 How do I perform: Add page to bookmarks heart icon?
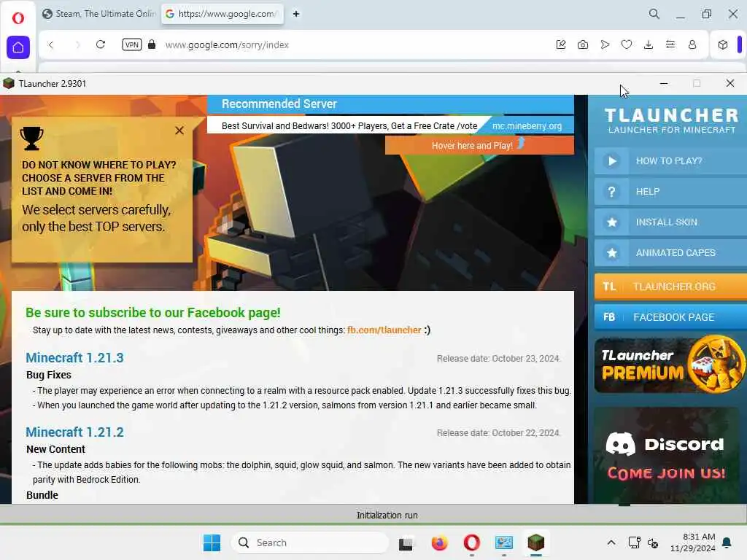pos(627,44)
